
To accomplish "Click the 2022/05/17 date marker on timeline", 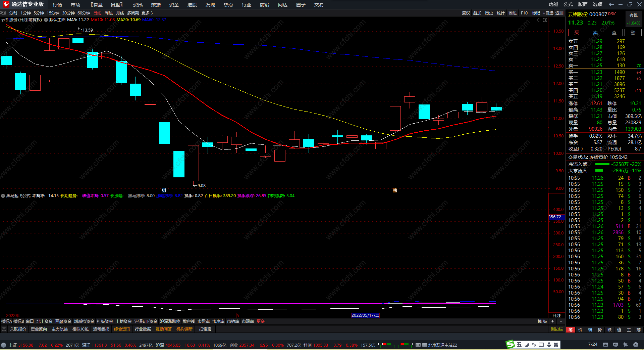I will pos(365,315).
